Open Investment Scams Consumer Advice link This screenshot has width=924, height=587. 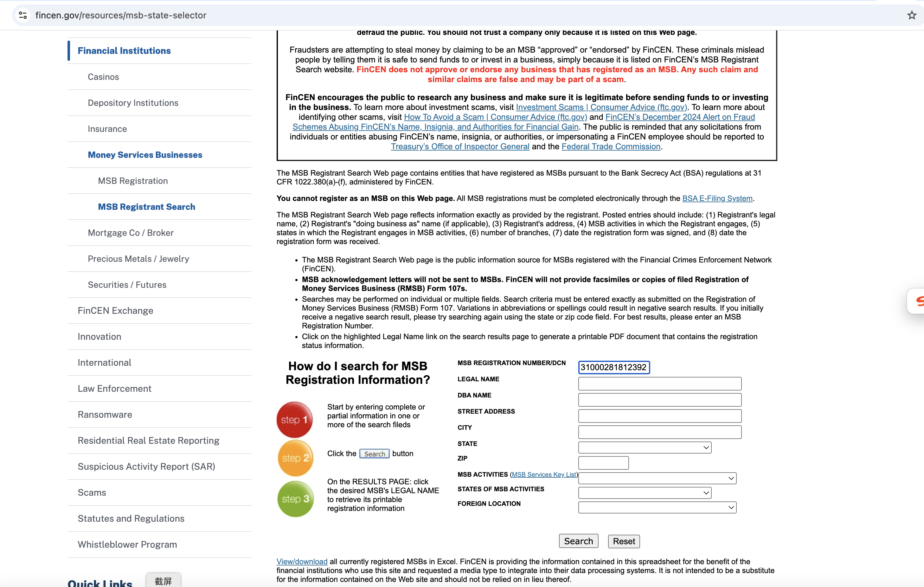tap(601, 107)
